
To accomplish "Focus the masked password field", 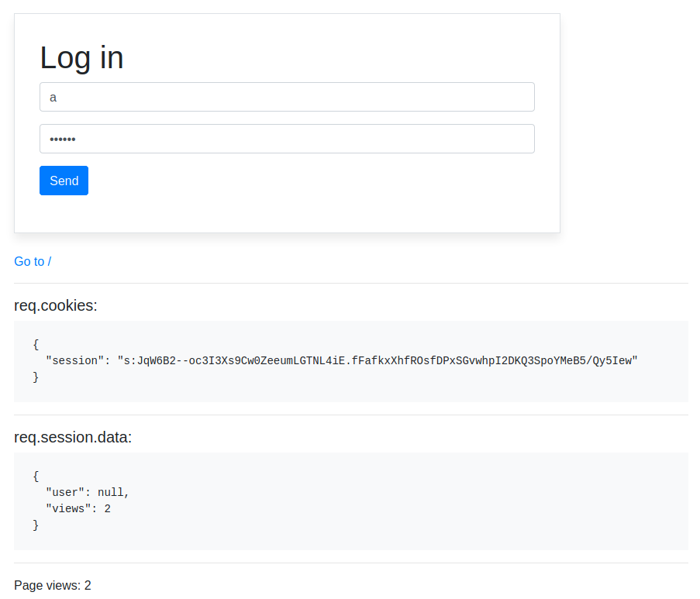I will pyautogui.click(x=287, y=139).
